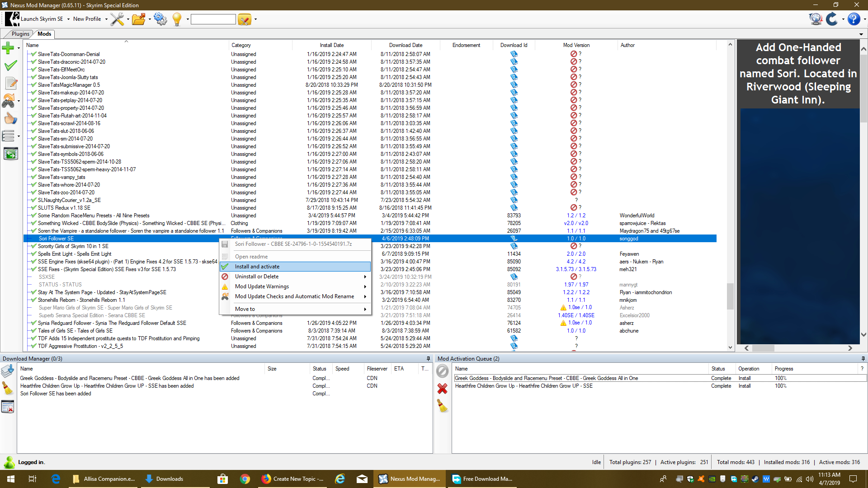Screen dimensions: 868x488
Task: Click the Check for Mod Updates sidebar icon
Action: coord(8,101)
